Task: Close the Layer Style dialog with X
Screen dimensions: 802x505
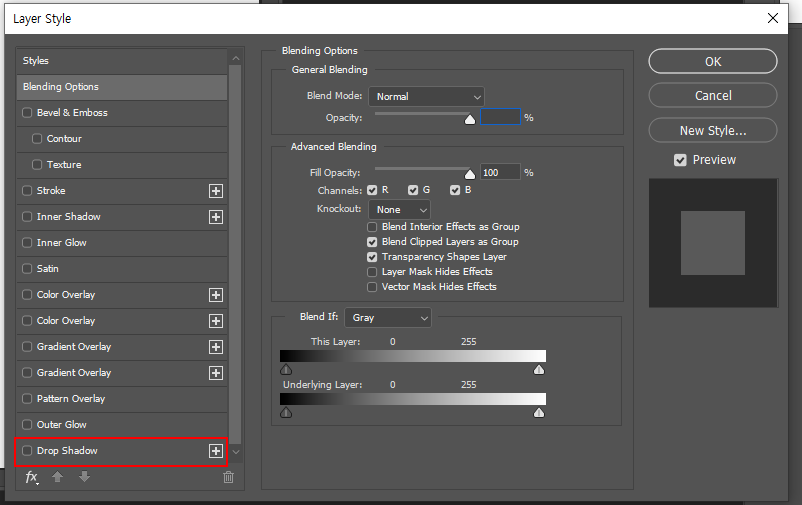Action: 773,18
